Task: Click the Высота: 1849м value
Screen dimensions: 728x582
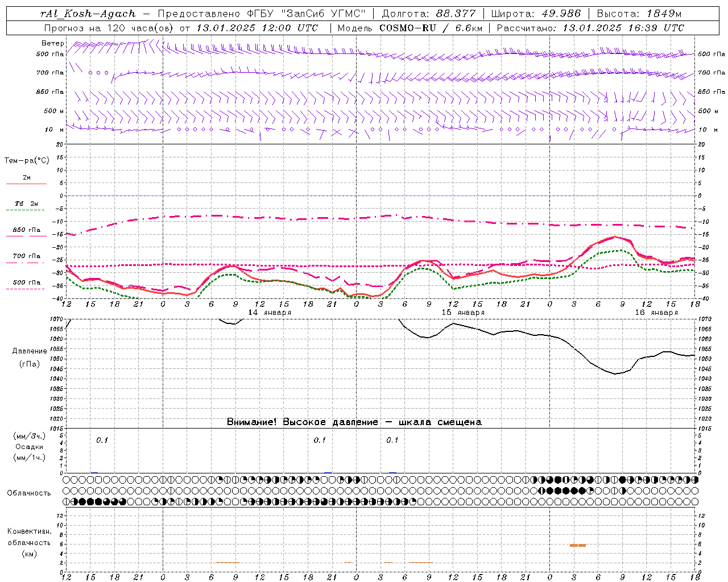Action: [639, 14]
